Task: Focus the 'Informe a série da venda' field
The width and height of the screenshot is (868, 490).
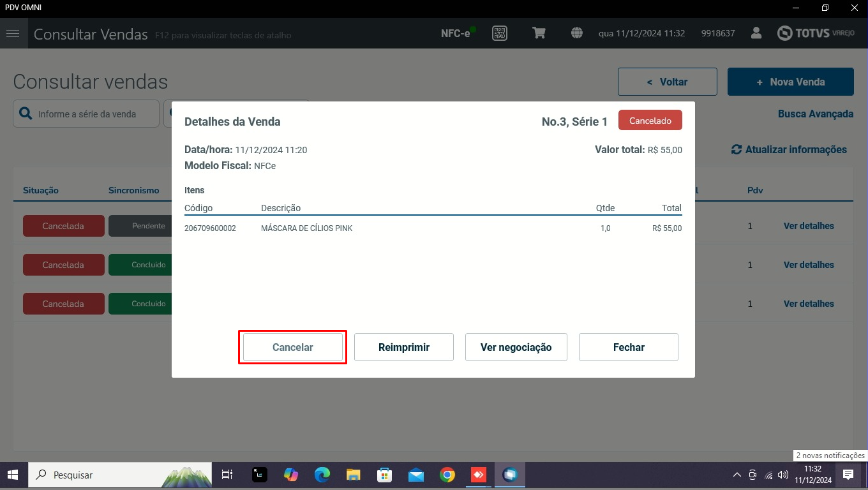Action: [86, 114]
